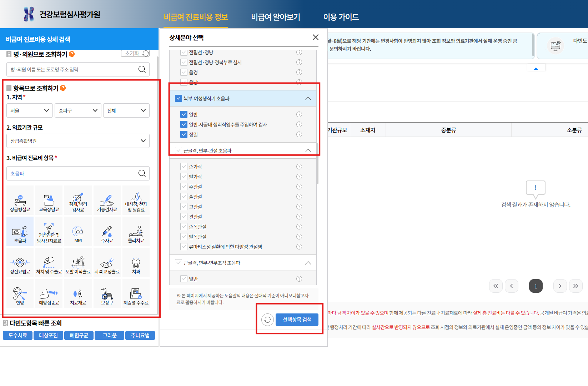
Task: Click magnifier icon in 초음파 item field
Action: click(142, 173)
